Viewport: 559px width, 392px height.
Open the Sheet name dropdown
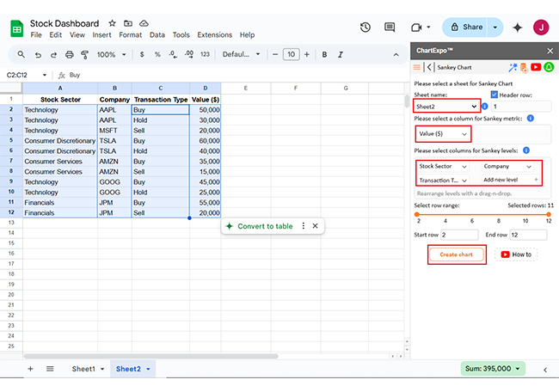click(446, 107)
